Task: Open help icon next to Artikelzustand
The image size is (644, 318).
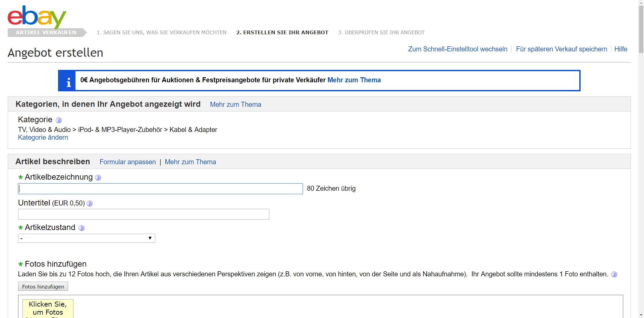Action: [82, 228]
